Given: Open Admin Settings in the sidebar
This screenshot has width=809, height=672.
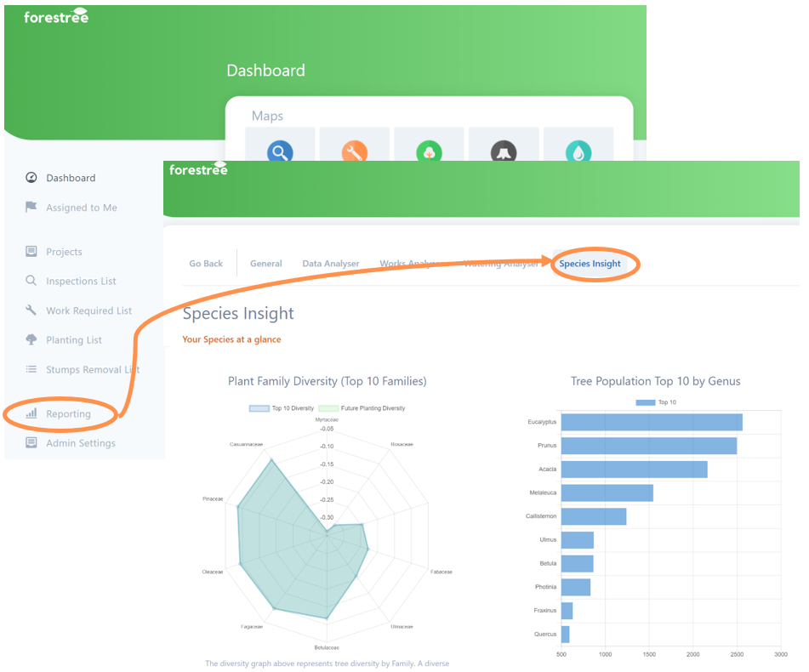Looking at the screenshot, I should pos(81,443).
